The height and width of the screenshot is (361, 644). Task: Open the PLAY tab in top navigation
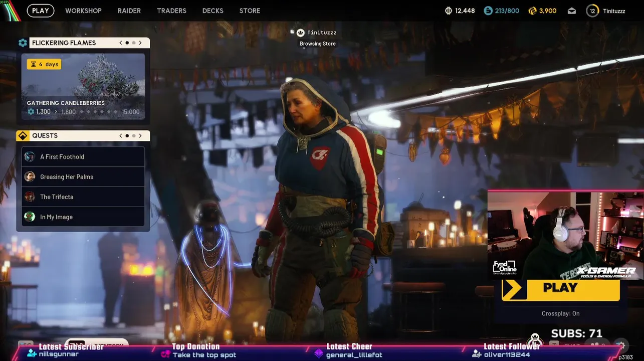(x=41, y=11)
